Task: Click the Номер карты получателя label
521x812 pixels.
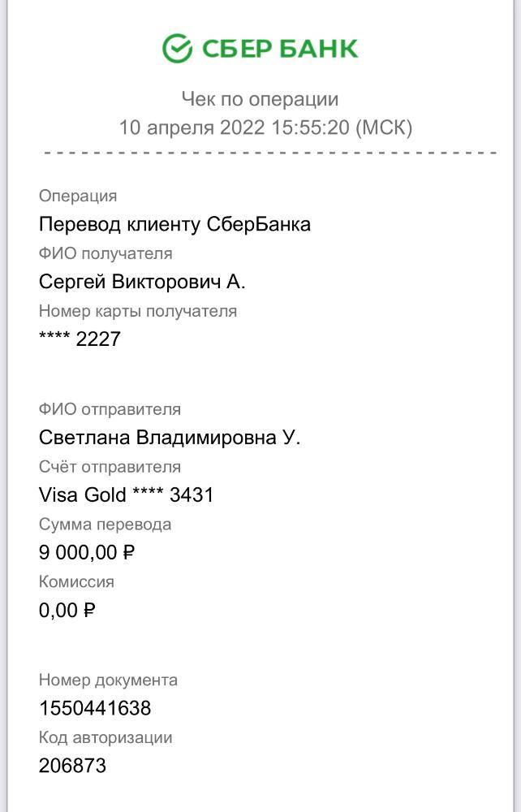Action: click(138, 311)
